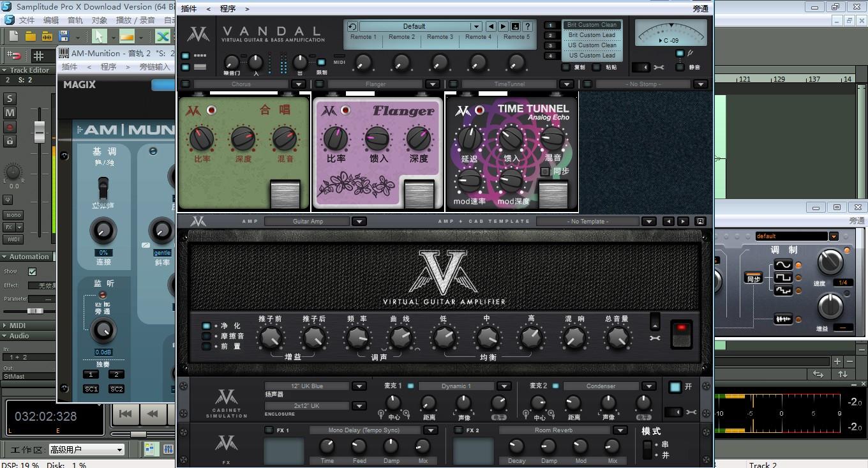Click the rewind transport button
Image resolution: width=868 pixels, height=468 pixels.
(153, 414)
